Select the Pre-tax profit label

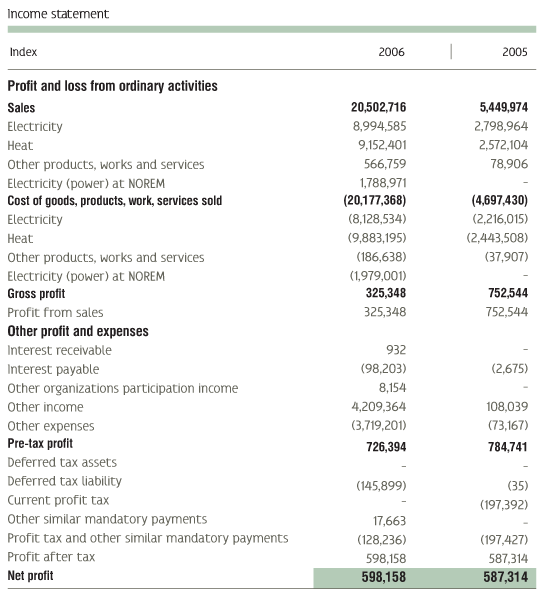coord(40,443)
